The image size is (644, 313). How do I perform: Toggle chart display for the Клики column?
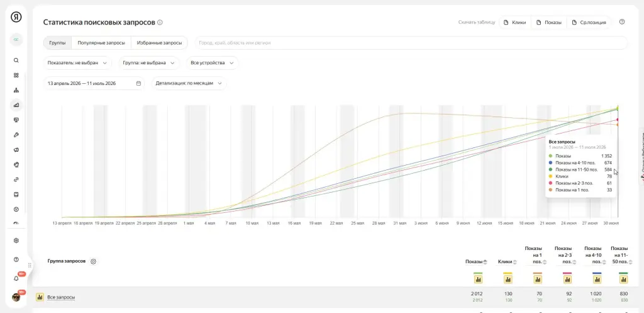pos(508,279)
